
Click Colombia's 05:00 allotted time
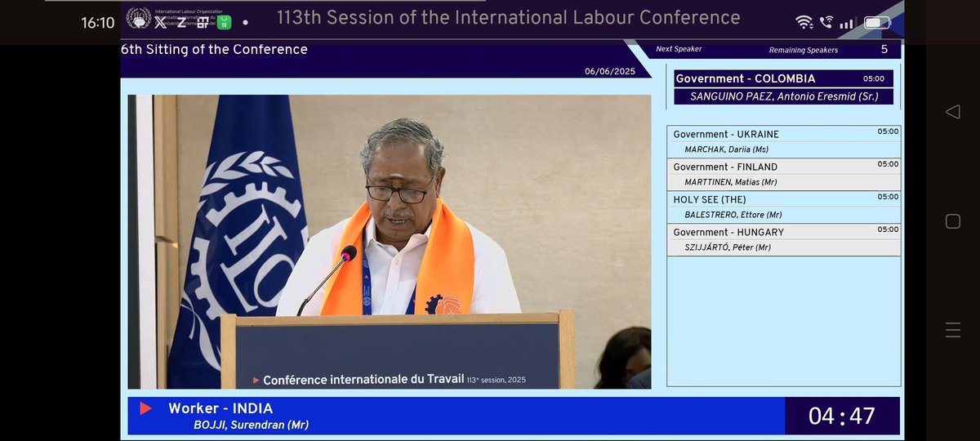pyautogui.click(x=874, y=79)
